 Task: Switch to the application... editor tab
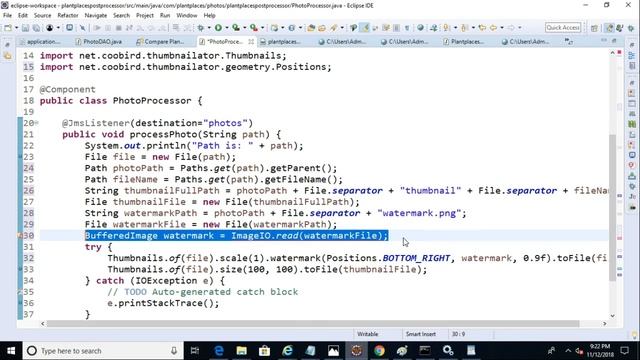40,42
